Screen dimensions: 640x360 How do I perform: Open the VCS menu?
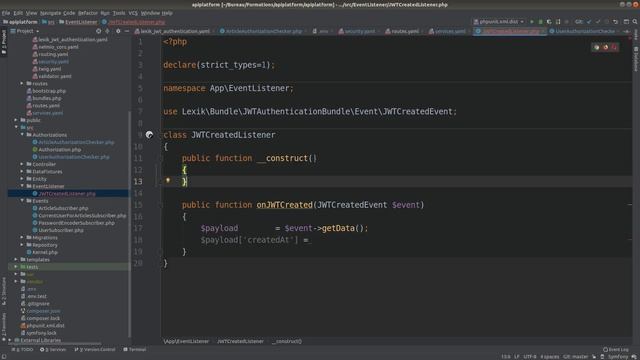coord(133,13)
